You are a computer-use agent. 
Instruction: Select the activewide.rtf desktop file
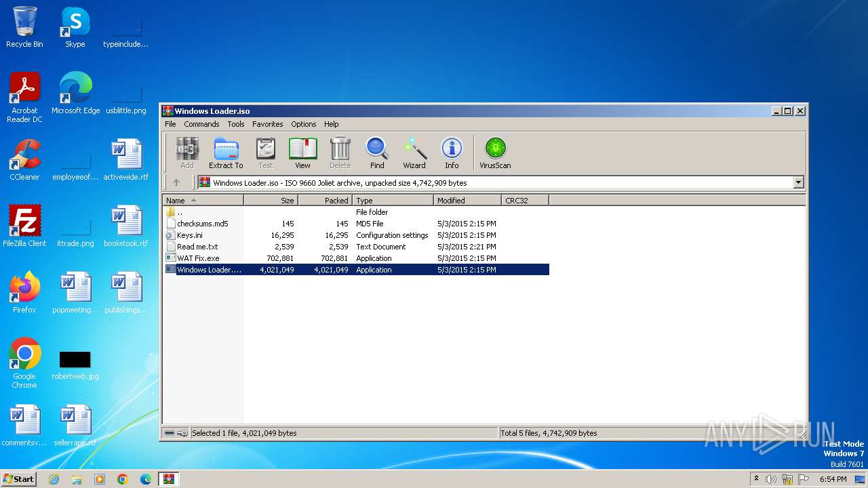[x=126, y=160]
